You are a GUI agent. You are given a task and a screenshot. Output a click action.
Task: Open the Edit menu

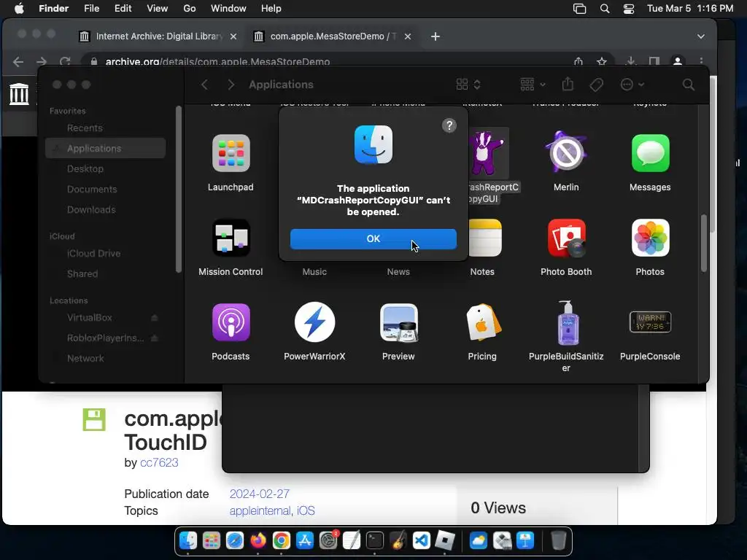pos(123,9)
